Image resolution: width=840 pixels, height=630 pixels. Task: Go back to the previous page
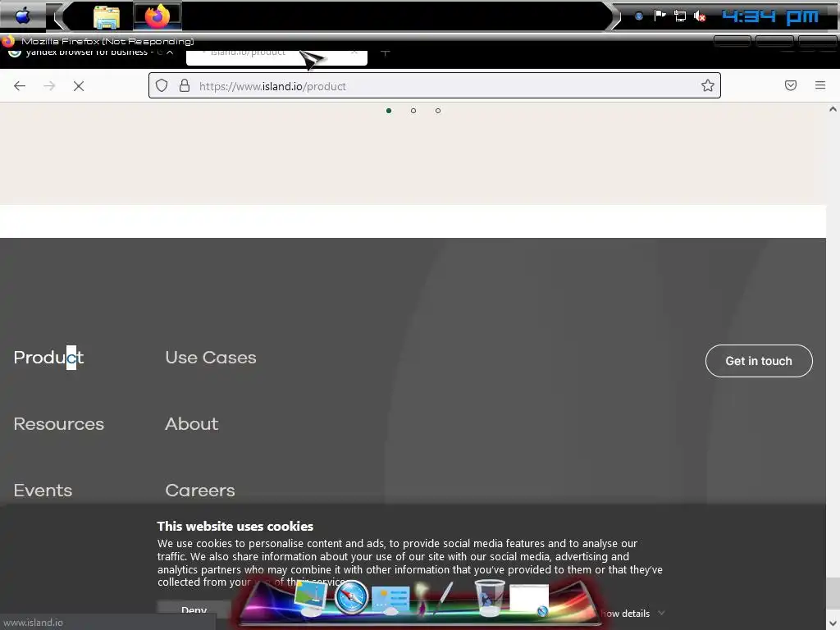pyautogui.click(x=20, y=85)
